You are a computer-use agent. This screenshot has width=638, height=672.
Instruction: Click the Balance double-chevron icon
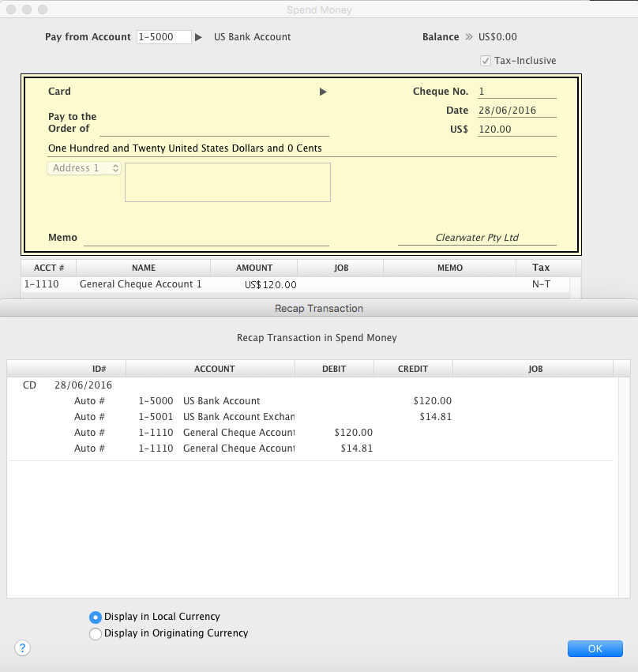pos(468,37)
